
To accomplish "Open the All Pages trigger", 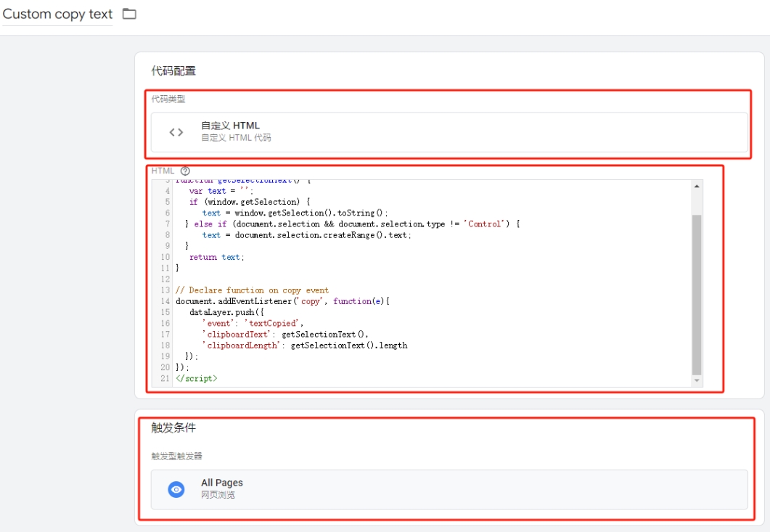I will (x=449, y=489).
